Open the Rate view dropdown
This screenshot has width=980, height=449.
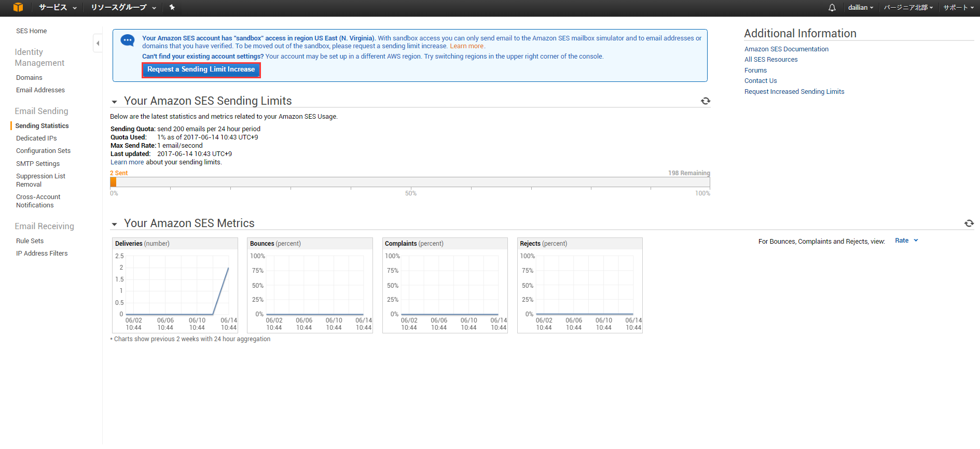pyautogui.click(x=906, y=241)
